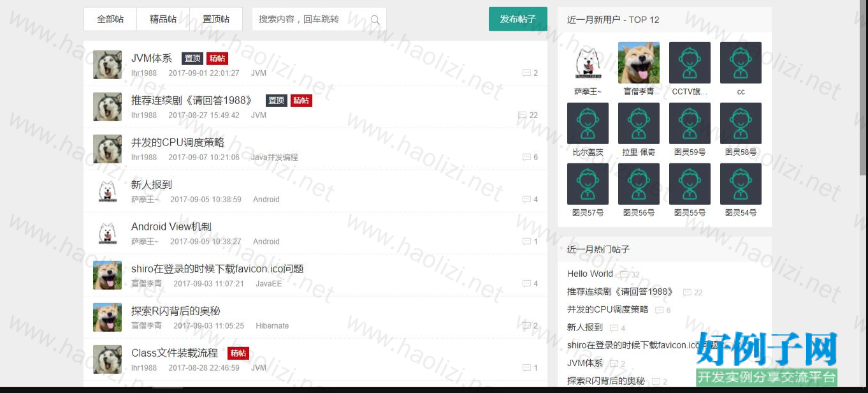Open the post 推荐连续剧《请回答1988》 in main list
The image size is (868, 393).
[x=192, y=100]
